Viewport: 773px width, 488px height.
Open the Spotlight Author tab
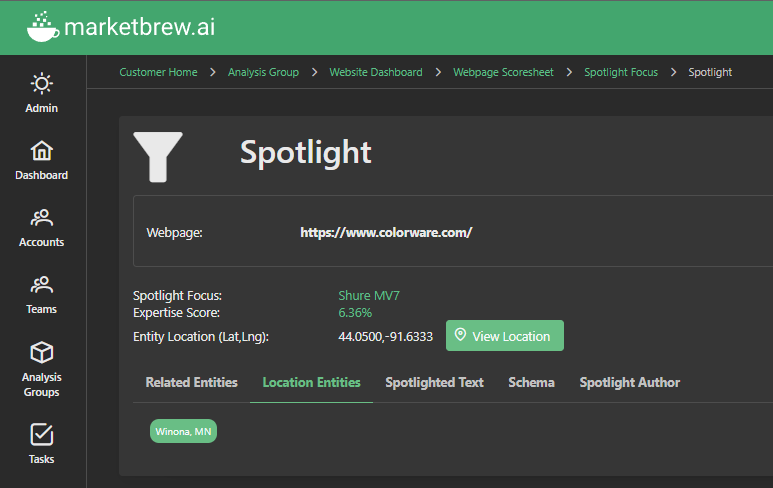(x=629, y=383)
